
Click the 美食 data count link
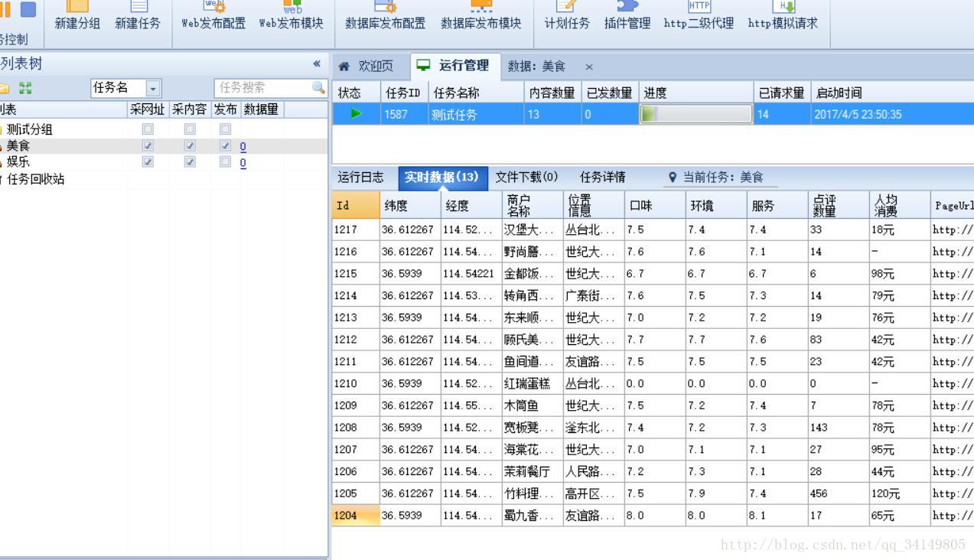pos(243,146)
